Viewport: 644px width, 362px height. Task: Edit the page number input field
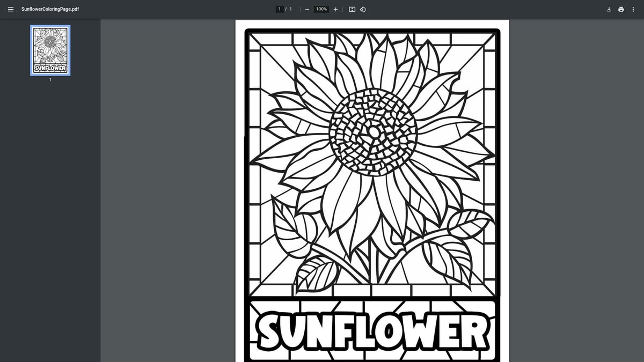[280, 9]
